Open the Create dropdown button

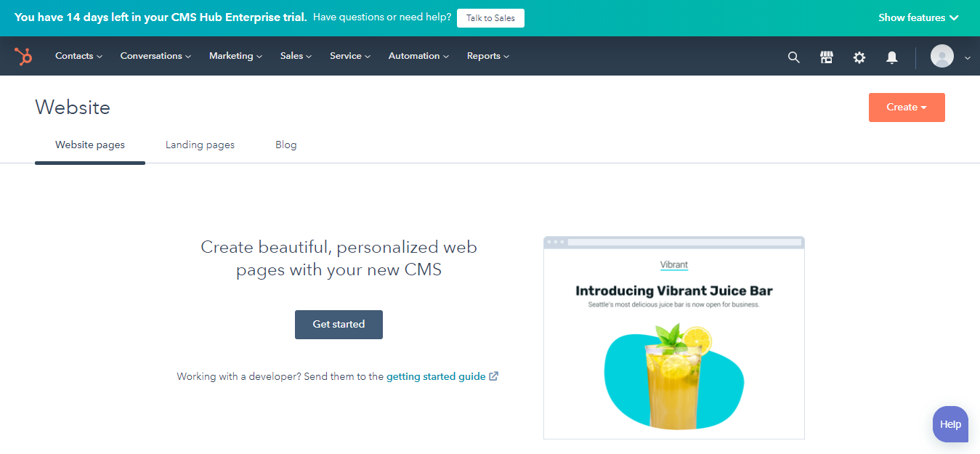tap(906, 107)
